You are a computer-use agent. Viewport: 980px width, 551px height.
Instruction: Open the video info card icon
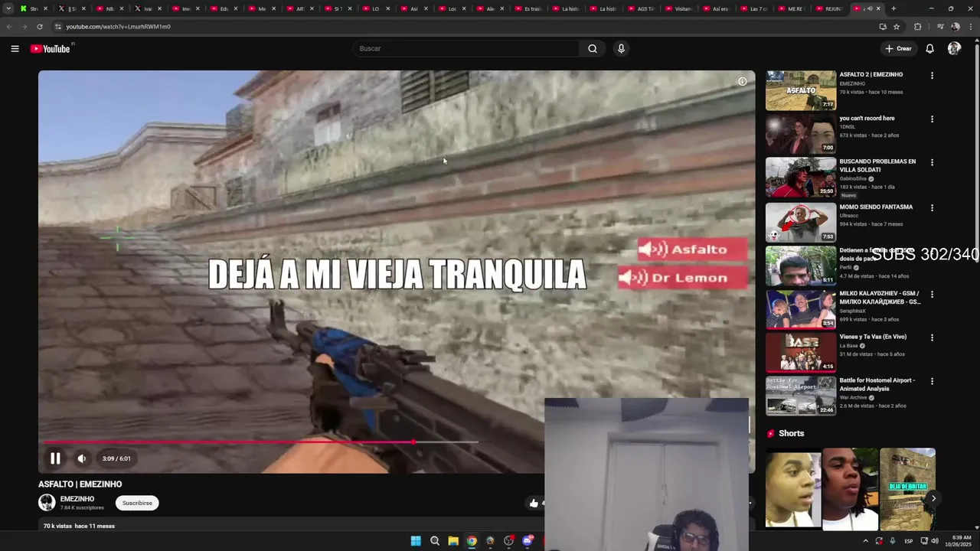coord(742,81)
